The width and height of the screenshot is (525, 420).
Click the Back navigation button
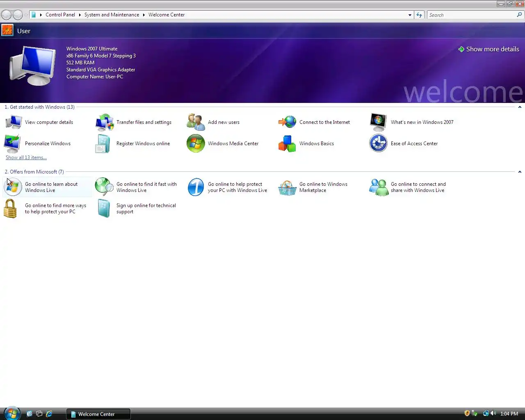6,15
